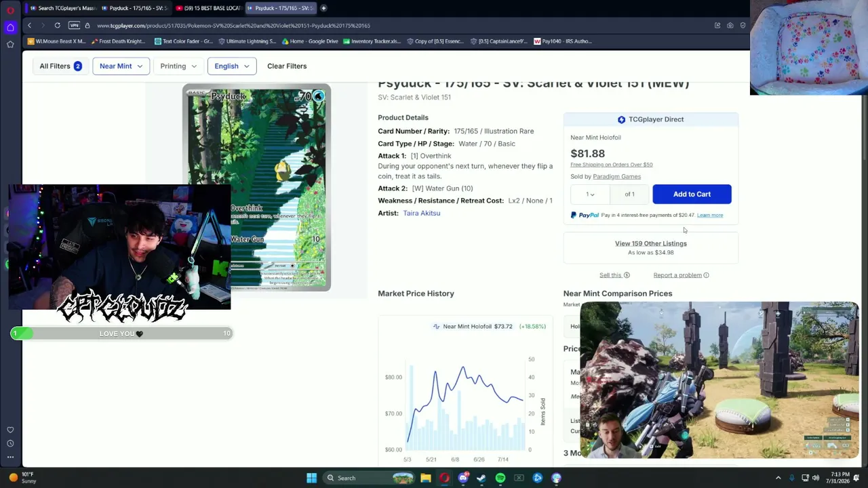This screenshot has width=868, height=488.
Task: Open the Pay1040 - IRS bookmark
Action: tap(563, 41)
